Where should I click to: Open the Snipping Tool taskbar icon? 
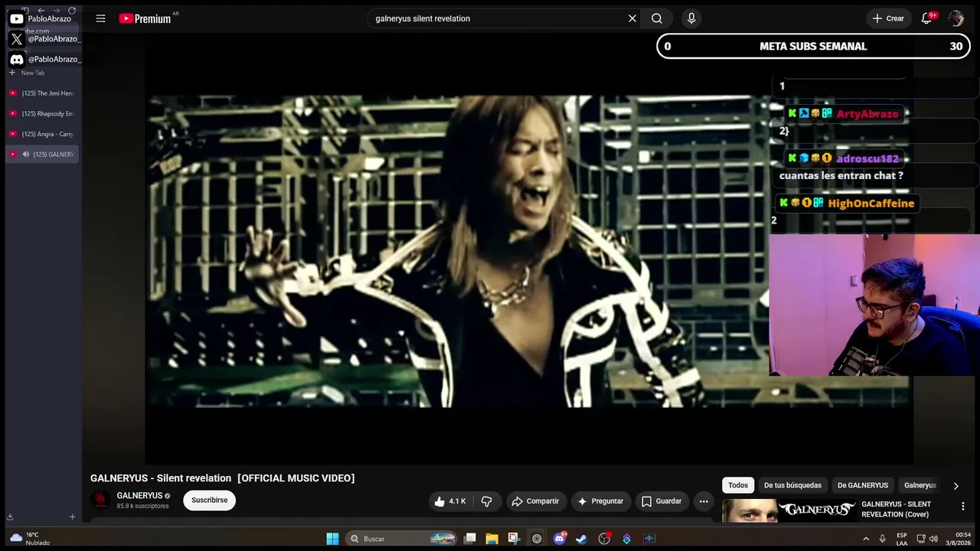(x=514, y=539)
